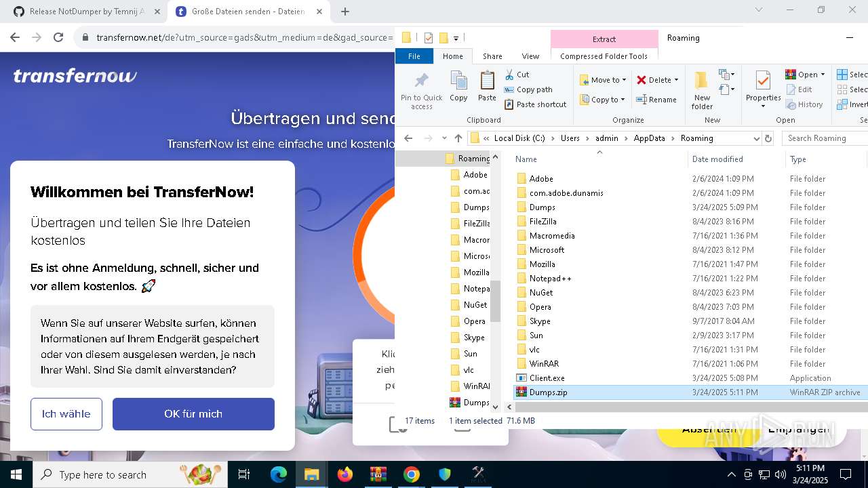Reload the Chrome page

coord(58,37)
